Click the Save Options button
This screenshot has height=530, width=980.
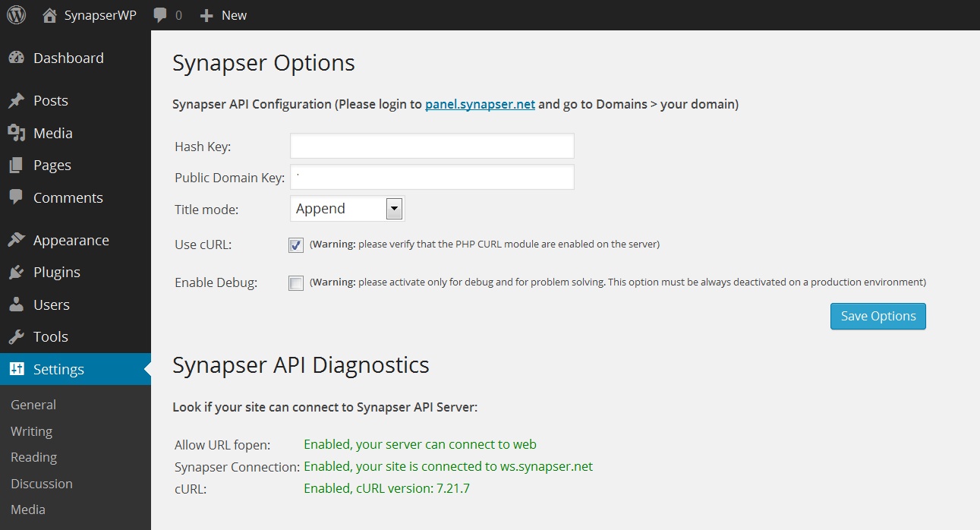(x=878, y=316)
